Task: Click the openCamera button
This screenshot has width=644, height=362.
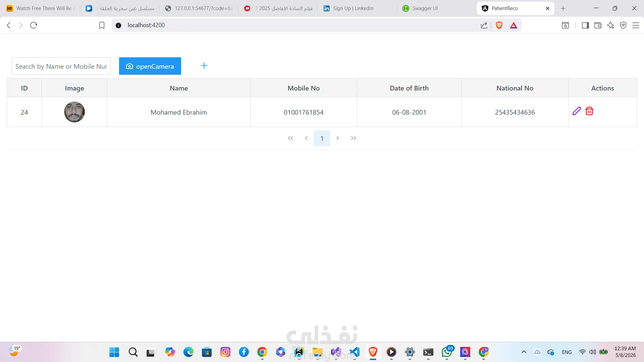Action: (150, 66)
